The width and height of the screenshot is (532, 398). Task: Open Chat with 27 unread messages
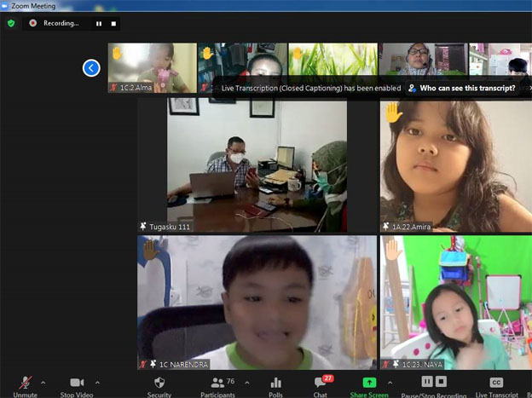(x=320, y=384)
